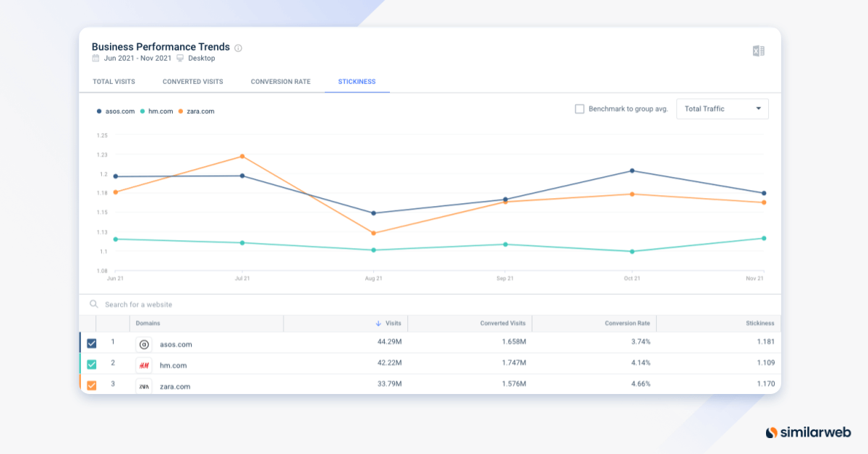Open the Total Traffic dropdown

722,109
